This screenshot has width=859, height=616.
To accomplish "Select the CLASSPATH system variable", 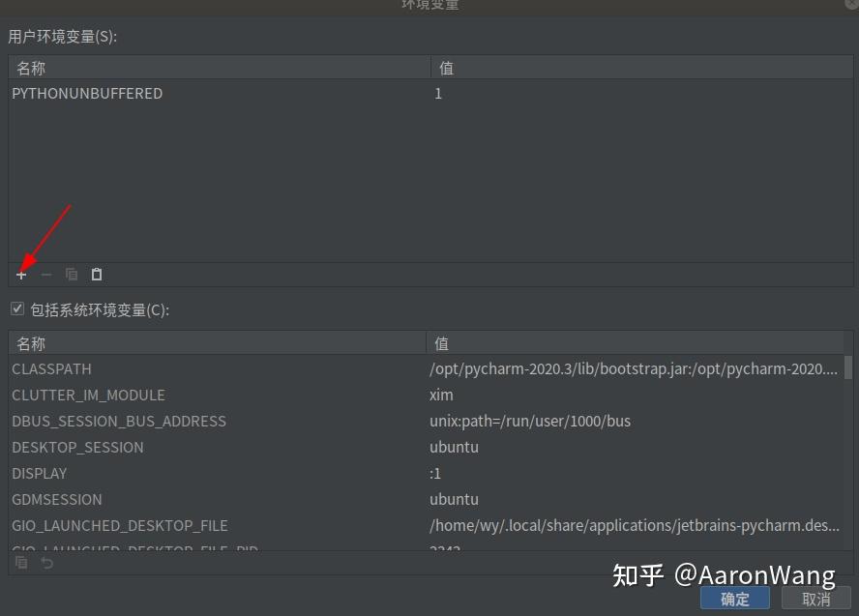I will [51, 368].
